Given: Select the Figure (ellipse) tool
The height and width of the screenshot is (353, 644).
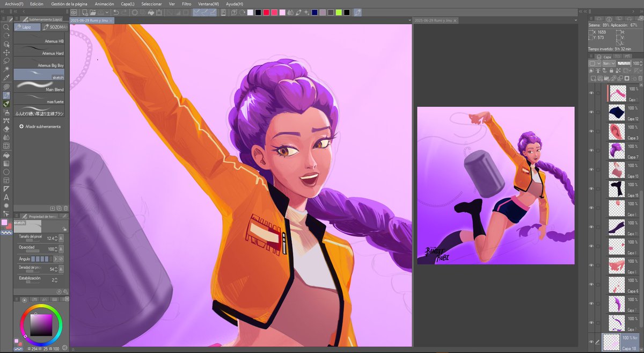Looking at the screenshot, I should click(6, 172).
